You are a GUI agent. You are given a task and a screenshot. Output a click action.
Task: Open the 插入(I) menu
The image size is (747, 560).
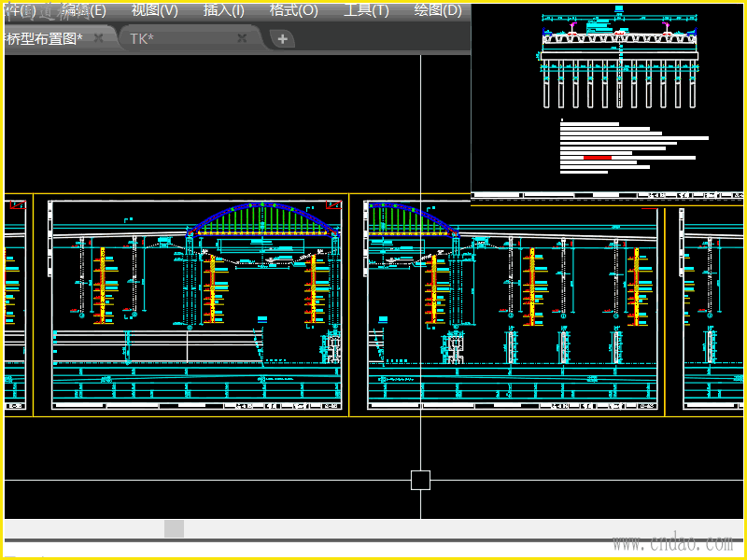coord(224,11)
